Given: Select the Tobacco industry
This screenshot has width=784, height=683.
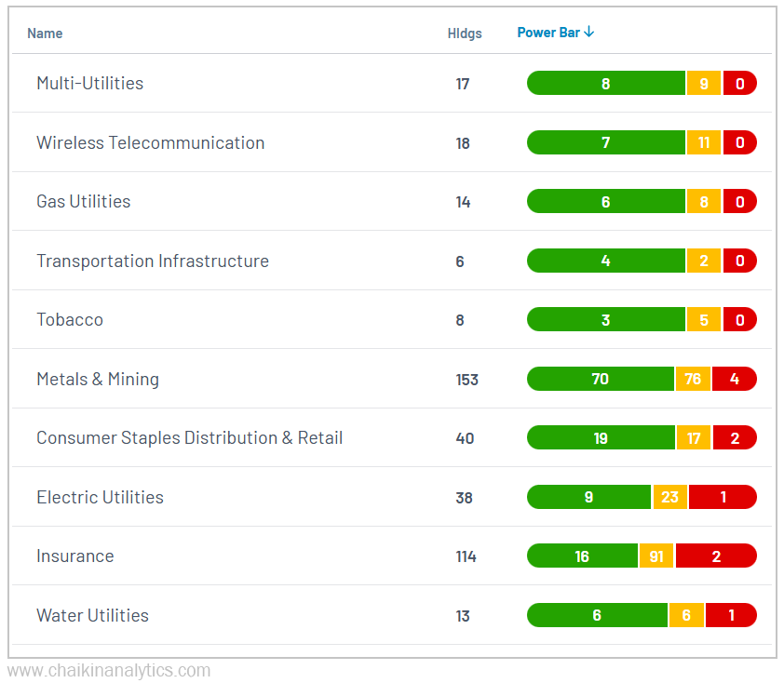Looking at the screenshot, I should (x=70, y=320).
